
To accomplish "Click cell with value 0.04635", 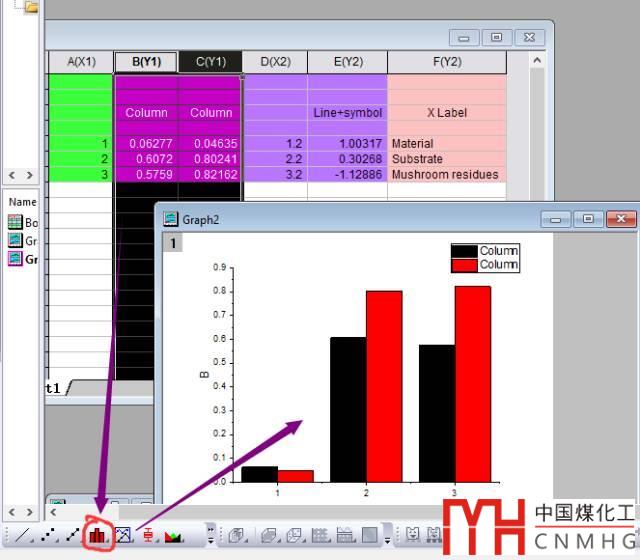I will 211,143.
